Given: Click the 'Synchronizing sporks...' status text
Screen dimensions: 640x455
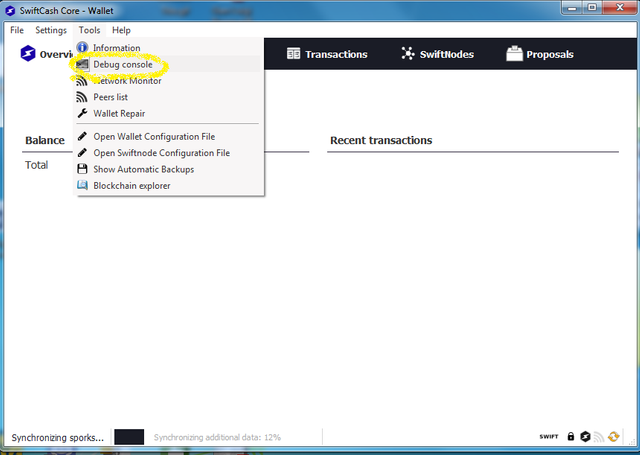Looking at the screenshot, I should tap(58, 437).
